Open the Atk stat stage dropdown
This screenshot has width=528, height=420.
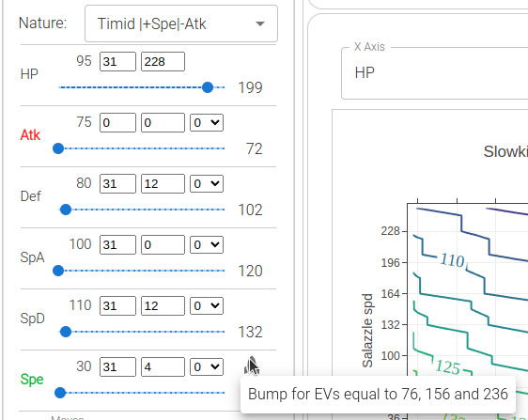tap(207, 122)
